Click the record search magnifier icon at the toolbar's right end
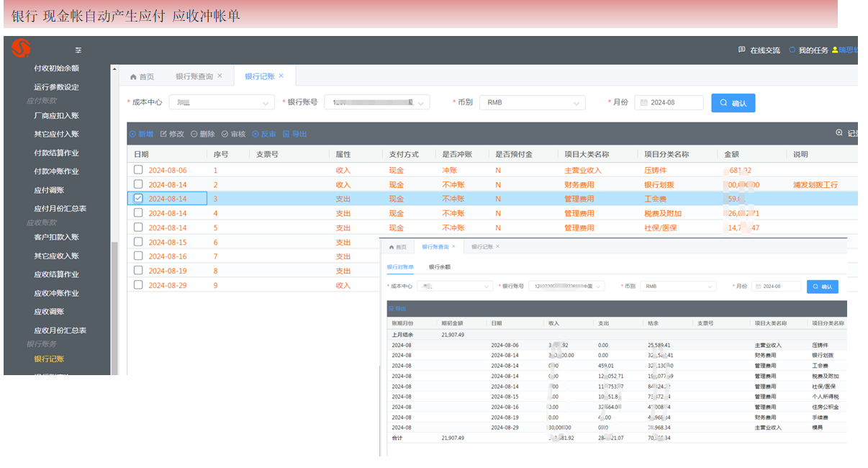The image size is (868, 468). [838, 132]
